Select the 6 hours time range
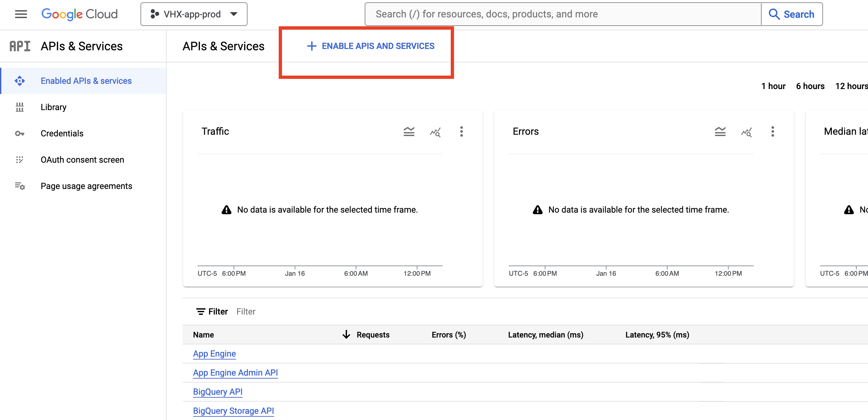Screen dimensions: 868x420 pos(810,86)
